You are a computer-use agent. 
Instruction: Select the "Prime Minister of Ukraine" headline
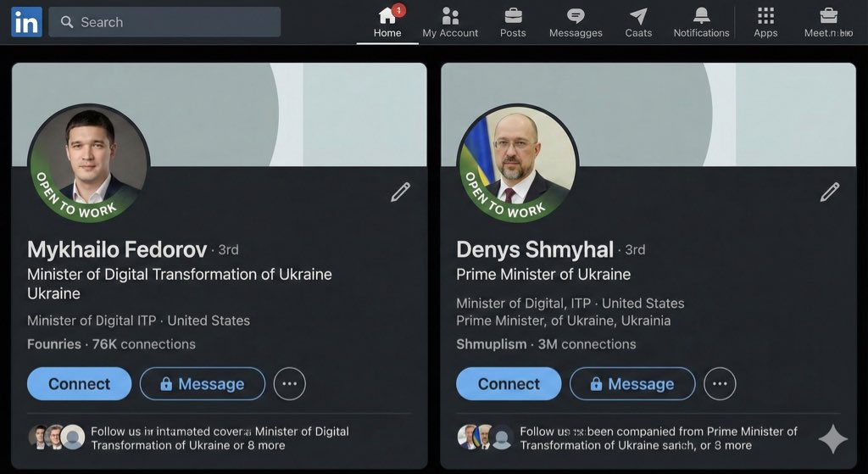(543, 275)
